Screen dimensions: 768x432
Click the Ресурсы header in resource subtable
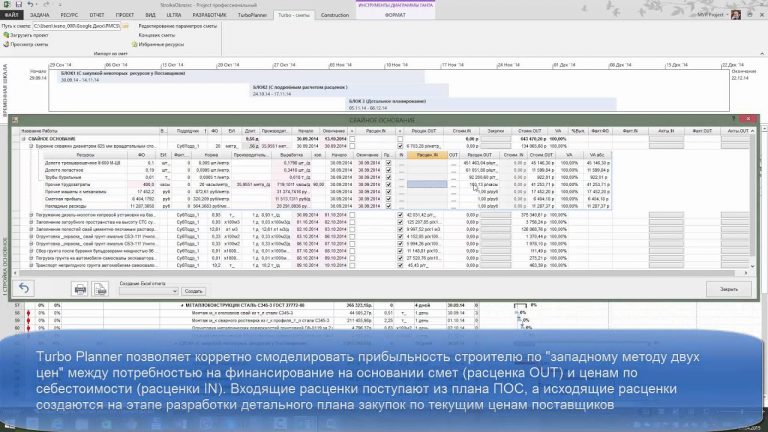coord(85,155)
